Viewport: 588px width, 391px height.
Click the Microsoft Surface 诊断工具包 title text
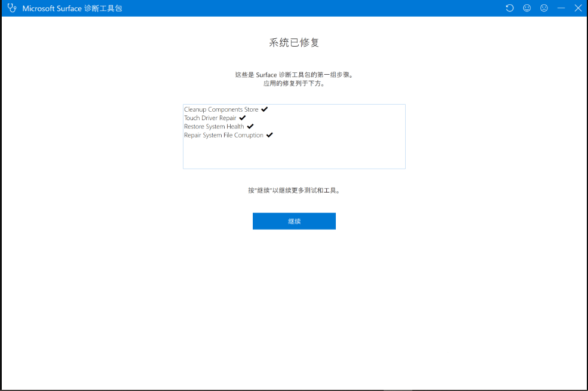[72, 8]
